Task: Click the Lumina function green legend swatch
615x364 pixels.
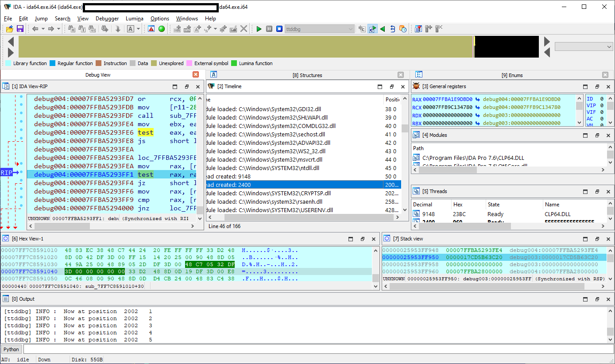Action: point(234,63)
